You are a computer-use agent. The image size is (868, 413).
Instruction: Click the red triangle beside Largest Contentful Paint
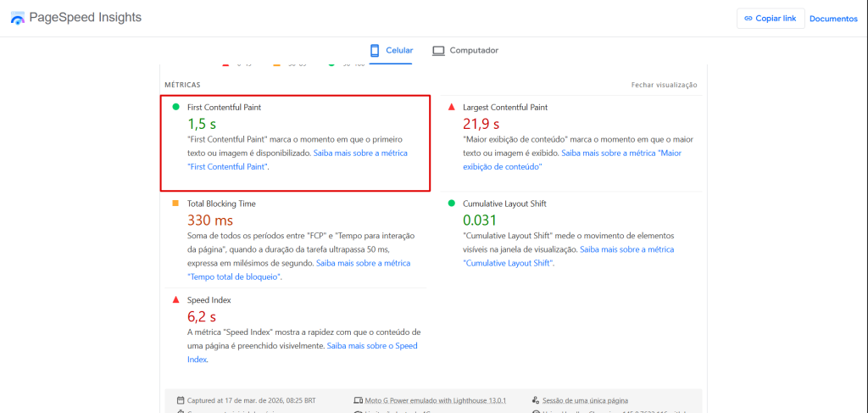[x=451, y=107]
